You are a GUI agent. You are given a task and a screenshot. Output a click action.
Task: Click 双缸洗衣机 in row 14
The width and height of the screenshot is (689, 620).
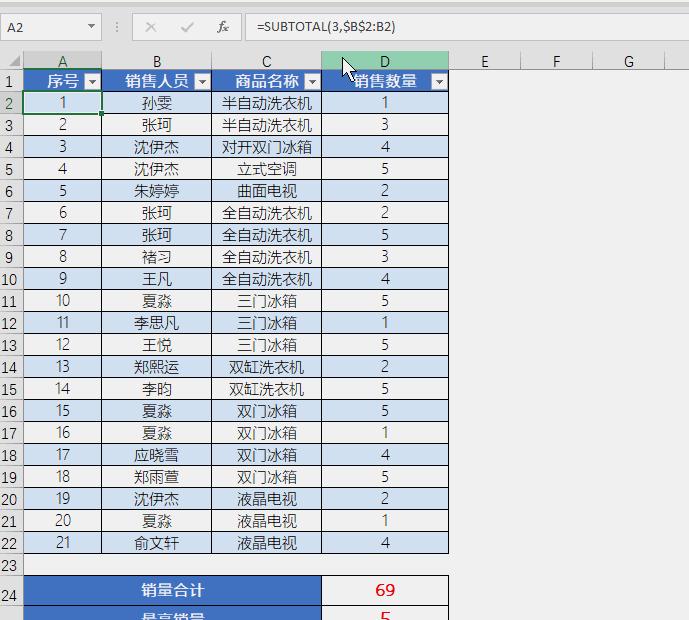point(266,367)
